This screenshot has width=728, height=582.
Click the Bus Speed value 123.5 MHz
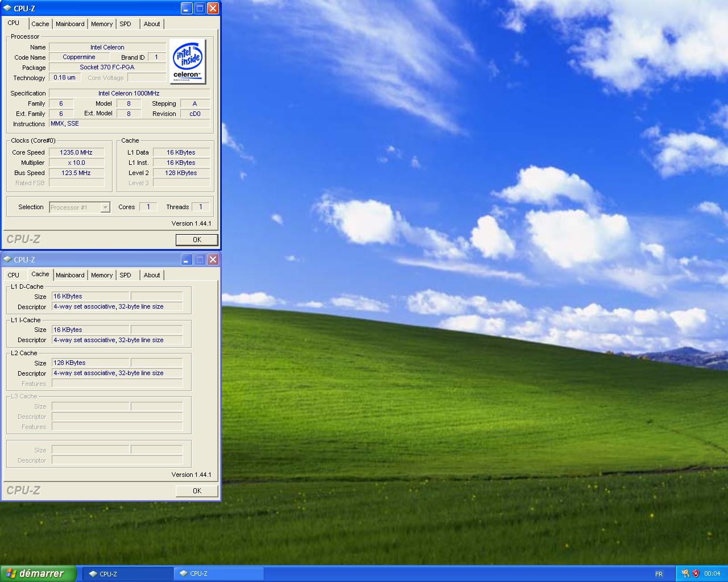coord(76,173)
